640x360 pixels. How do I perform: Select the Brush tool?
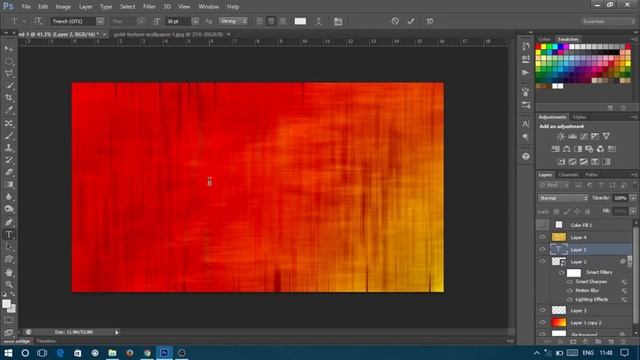[9, 136]
